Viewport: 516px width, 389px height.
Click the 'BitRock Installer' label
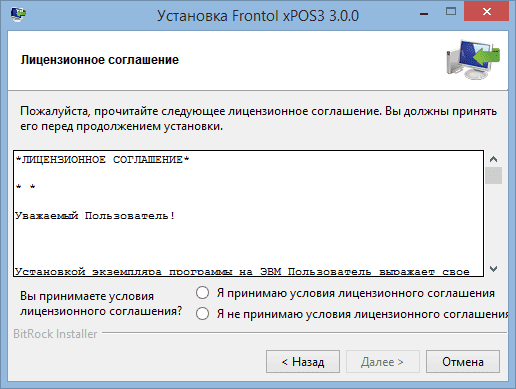pos(55,334)
